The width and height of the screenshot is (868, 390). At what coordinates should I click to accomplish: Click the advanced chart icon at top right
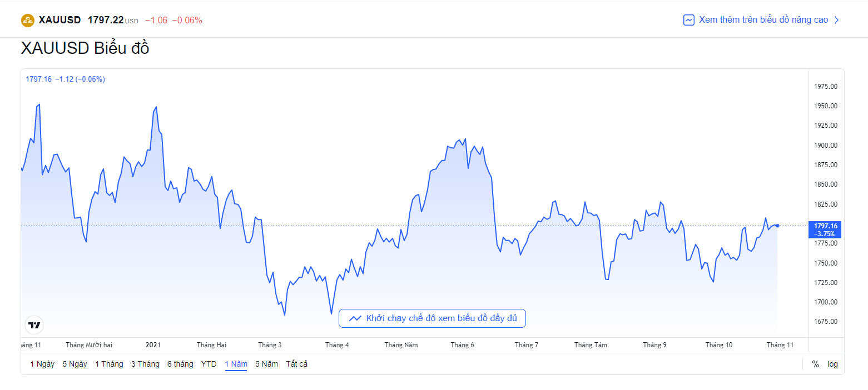tap(689, 20)
